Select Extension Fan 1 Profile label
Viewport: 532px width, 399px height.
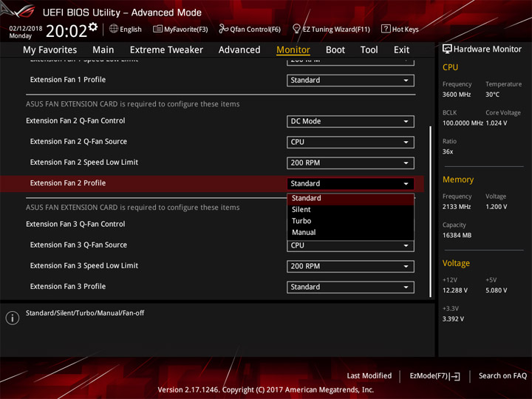pos(68,80)
